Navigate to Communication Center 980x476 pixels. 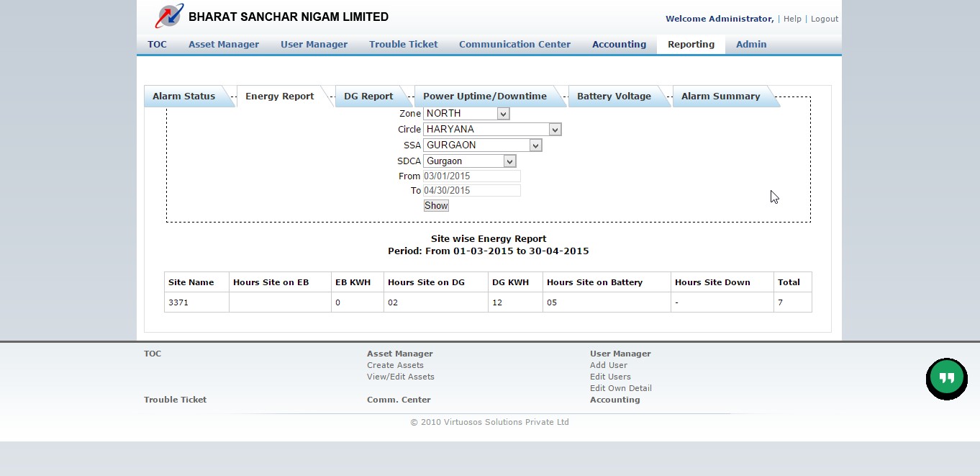click(514, 44)
